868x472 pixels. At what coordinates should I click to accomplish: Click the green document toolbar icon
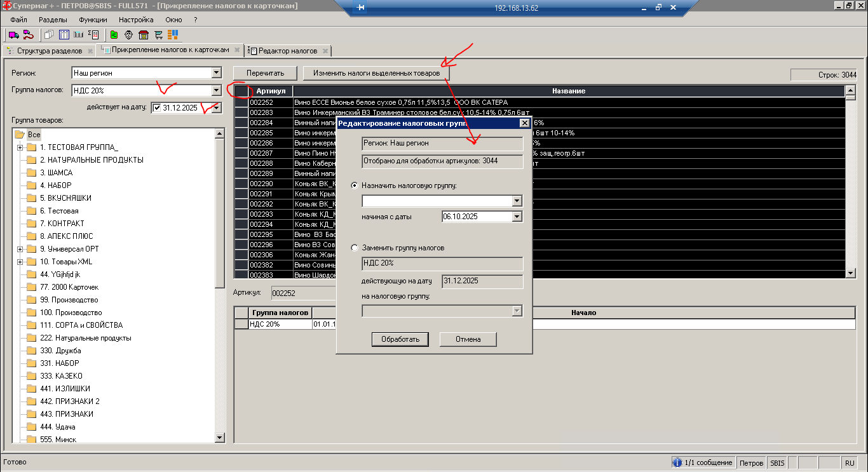(x=114, y=34)
